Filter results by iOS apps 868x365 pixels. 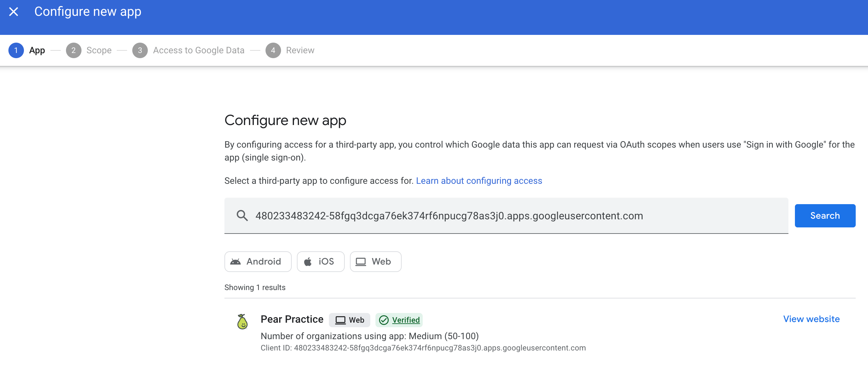click(x=320, y=261)
